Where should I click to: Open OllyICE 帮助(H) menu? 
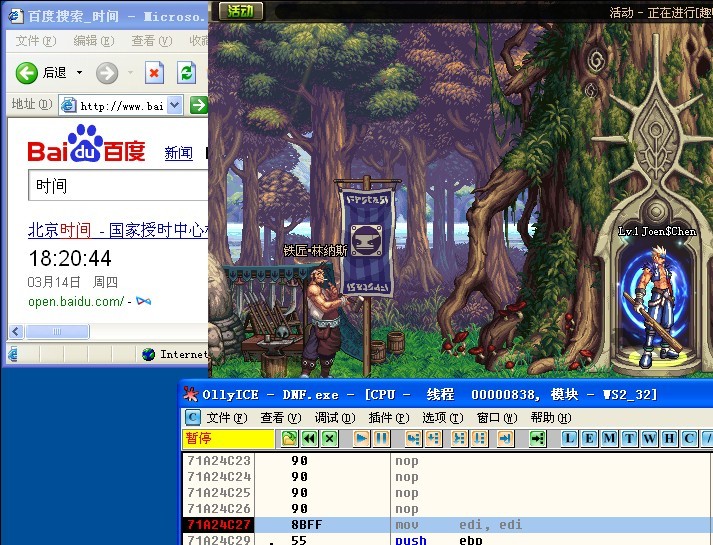(551, 418)
